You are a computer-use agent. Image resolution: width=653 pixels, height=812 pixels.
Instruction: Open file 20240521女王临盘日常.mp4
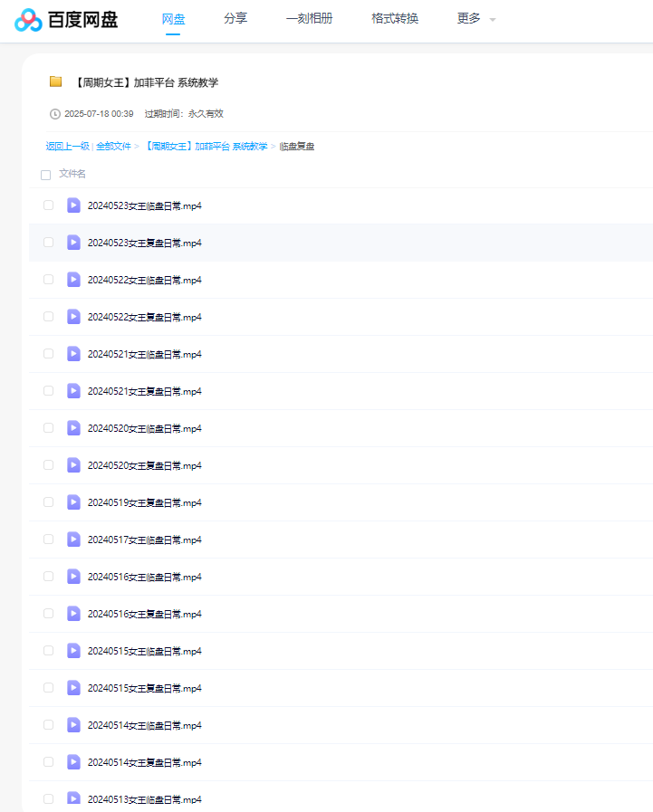coord(144,354)
